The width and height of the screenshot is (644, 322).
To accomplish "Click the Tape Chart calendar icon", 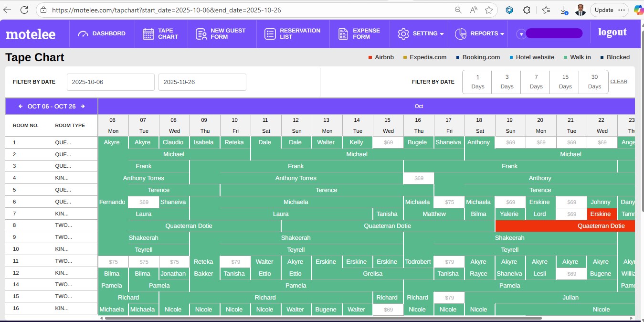I will (x=148, y=34).
